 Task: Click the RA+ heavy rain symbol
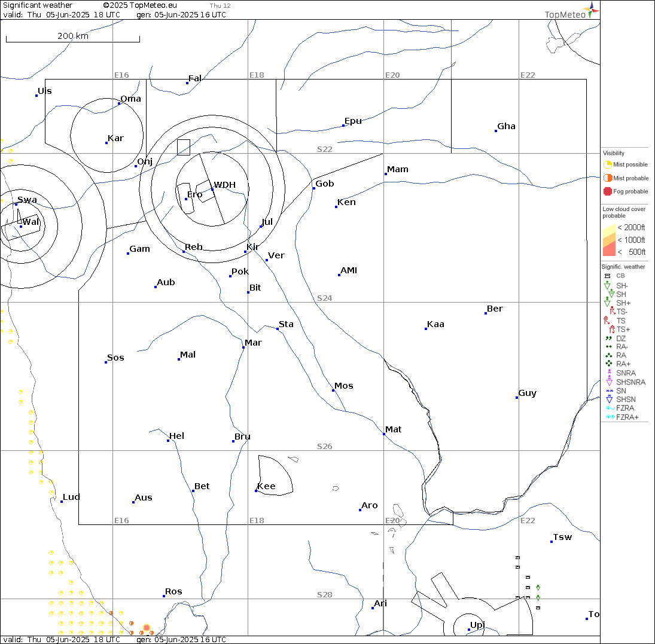pyautogui.click(x=608, y=364)
